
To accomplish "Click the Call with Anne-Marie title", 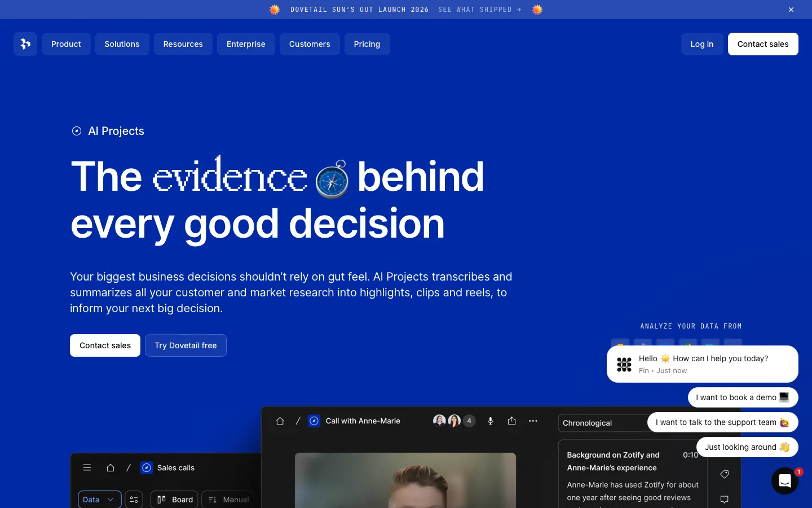I will 363,421.
